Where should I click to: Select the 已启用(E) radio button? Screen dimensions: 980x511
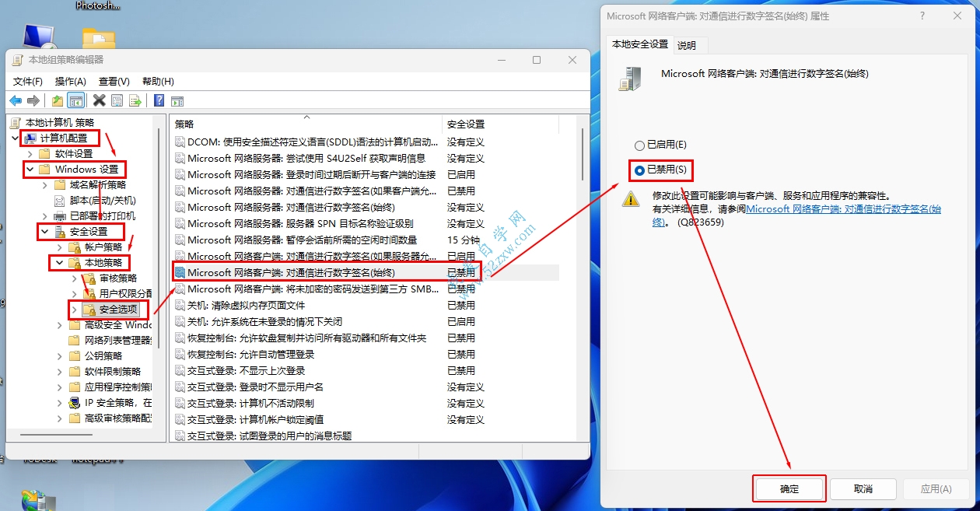click(x=640, y=145)
